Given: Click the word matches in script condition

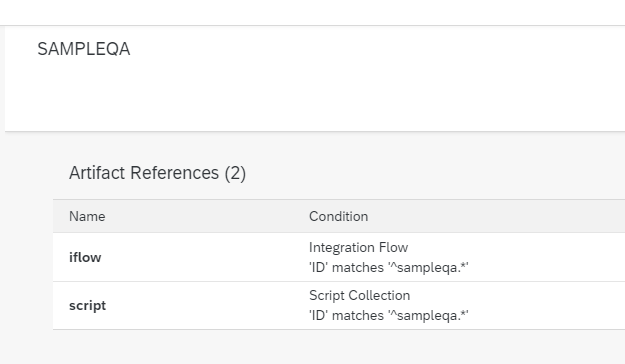Looking at the screenshot, I should 358,315.
